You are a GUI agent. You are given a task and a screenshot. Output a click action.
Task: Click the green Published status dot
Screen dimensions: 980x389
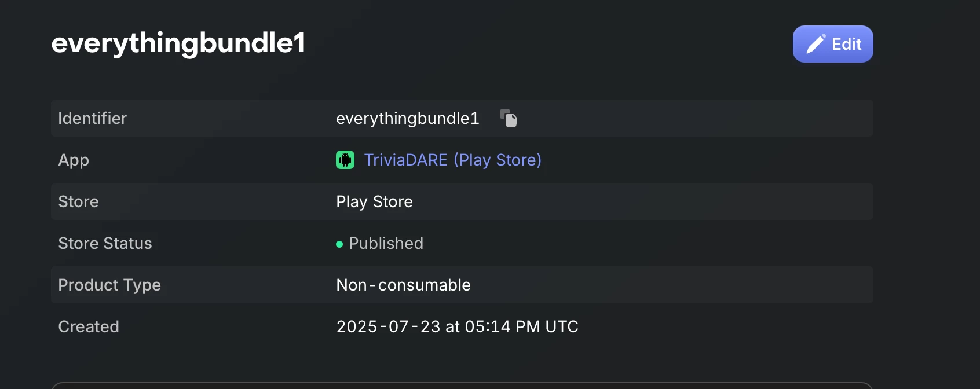(339, 244)
